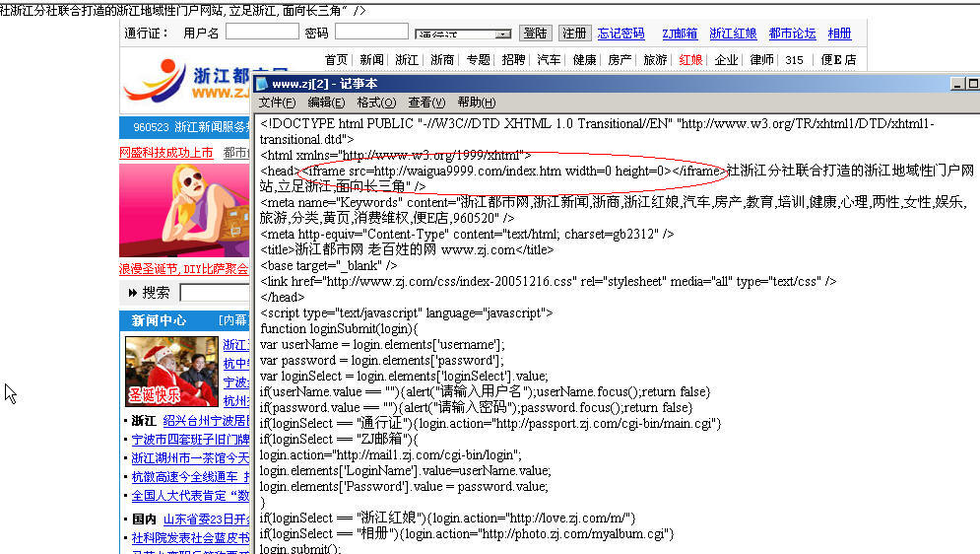Image resolution: width=980 pixels, height=554 pixels.
Task: Open red 红娘 in site navigation
Action: click(x=690, y=60)
